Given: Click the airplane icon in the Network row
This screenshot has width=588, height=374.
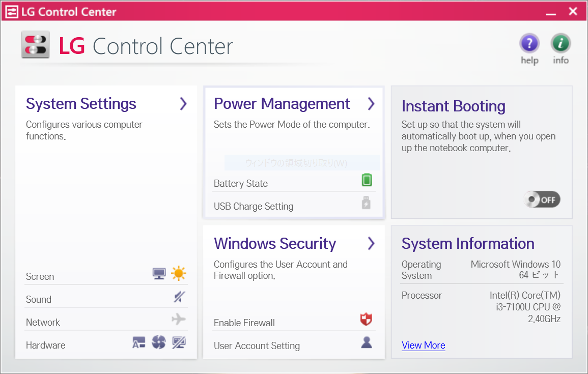Looking at the screenshot, I should pos(179,319).
